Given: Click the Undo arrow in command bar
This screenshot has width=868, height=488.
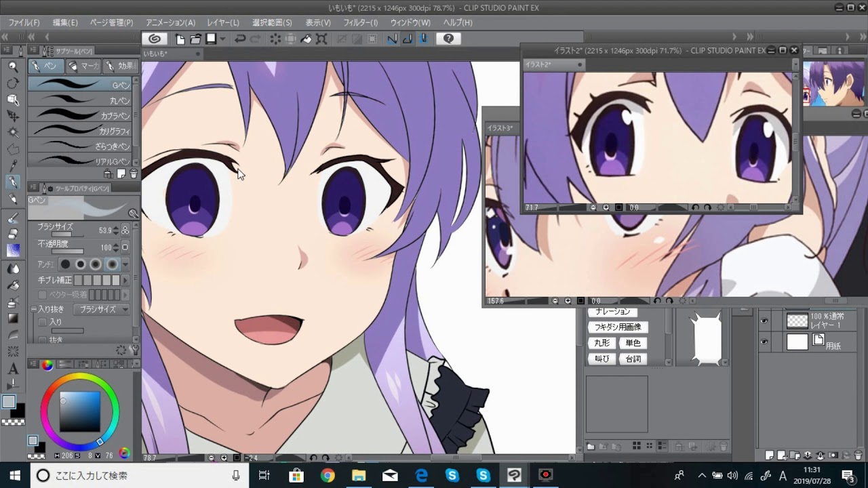Looking at the screenshot, I should click(x=239, y=39).
